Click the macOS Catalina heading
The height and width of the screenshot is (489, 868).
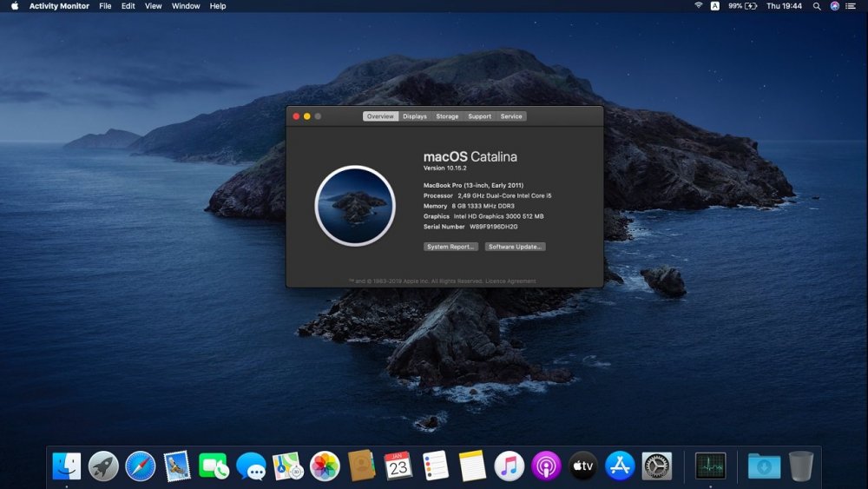[470, 156]
